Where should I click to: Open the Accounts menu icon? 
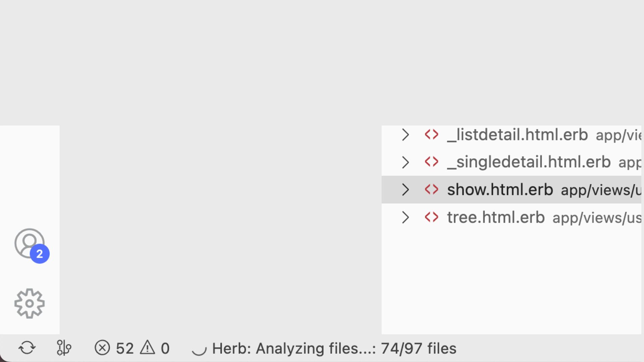(30, 244)
